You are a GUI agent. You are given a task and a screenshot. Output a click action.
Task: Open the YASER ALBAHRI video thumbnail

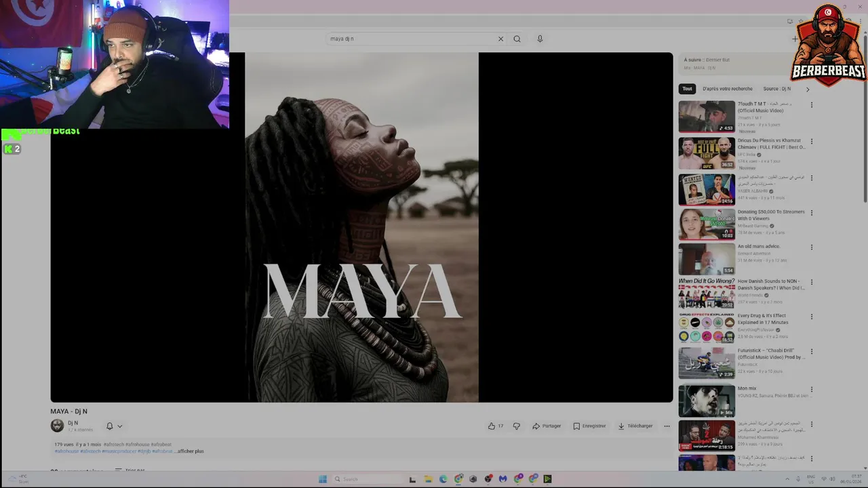coord(707,189)
